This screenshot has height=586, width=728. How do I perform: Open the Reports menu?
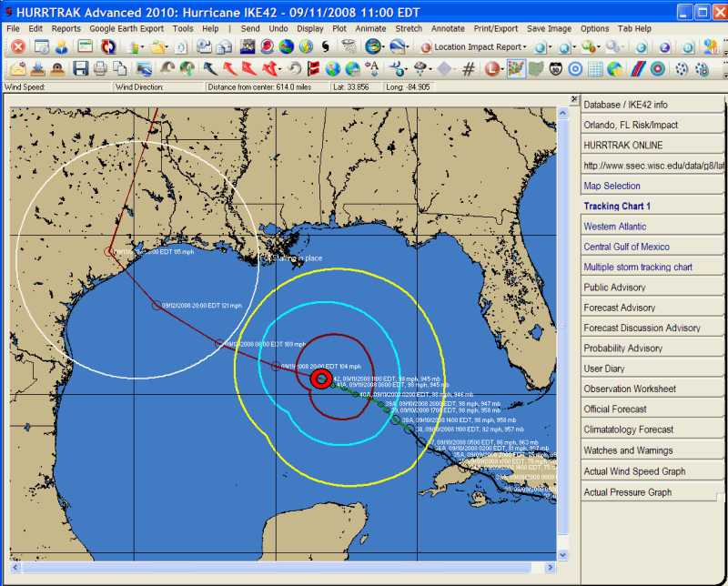(66, 28)
